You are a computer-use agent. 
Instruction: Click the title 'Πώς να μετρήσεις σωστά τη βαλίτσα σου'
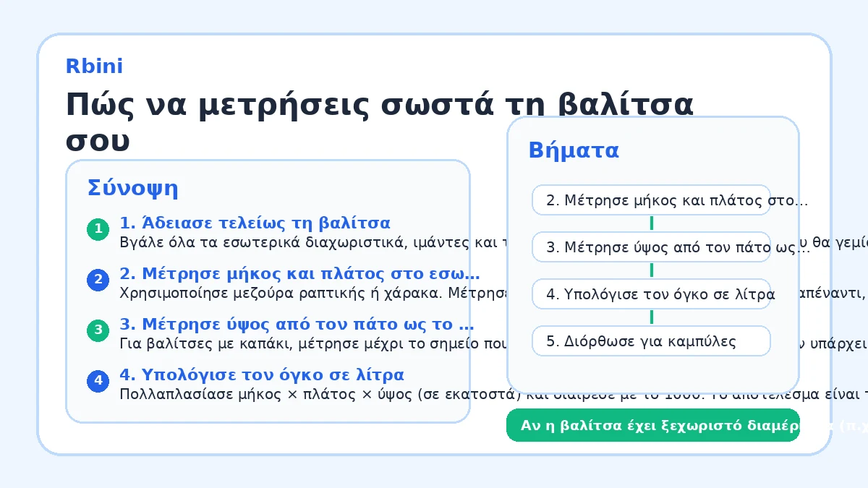point(380,123)
